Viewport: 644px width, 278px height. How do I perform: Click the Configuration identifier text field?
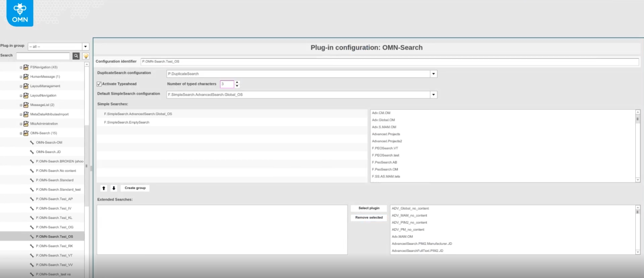coord(389,61)
